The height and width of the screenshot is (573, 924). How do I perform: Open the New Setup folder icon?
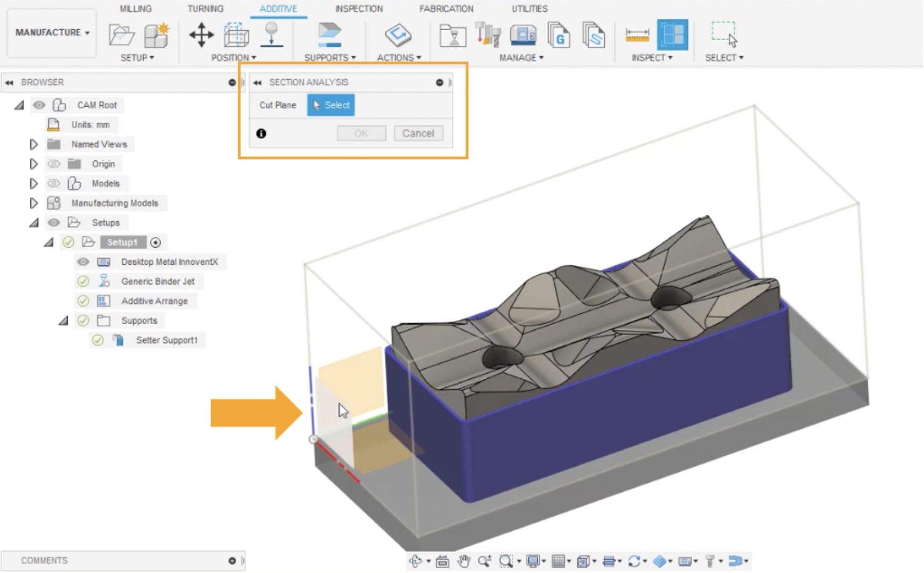(x=121, y=35)
